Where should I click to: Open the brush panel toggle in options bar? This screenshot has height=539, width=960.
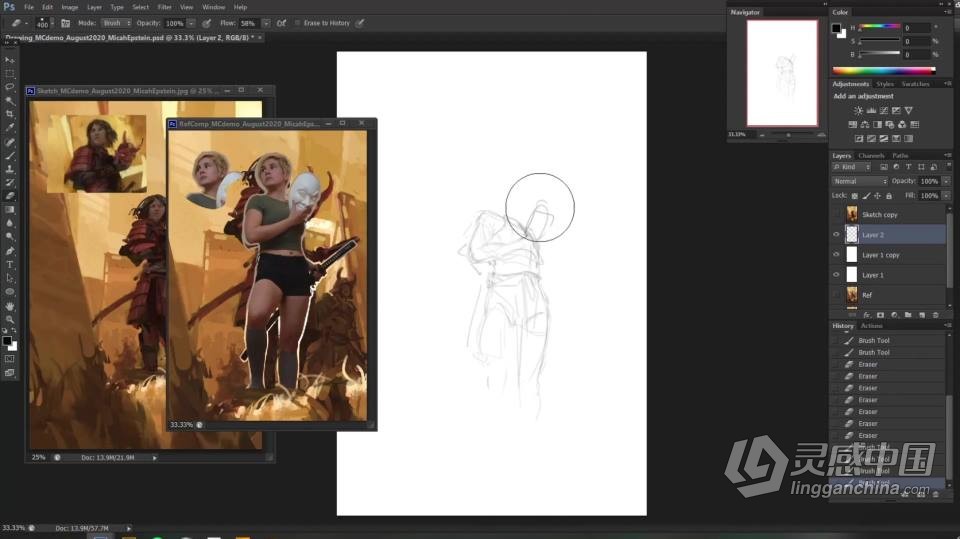pos(66,23)
